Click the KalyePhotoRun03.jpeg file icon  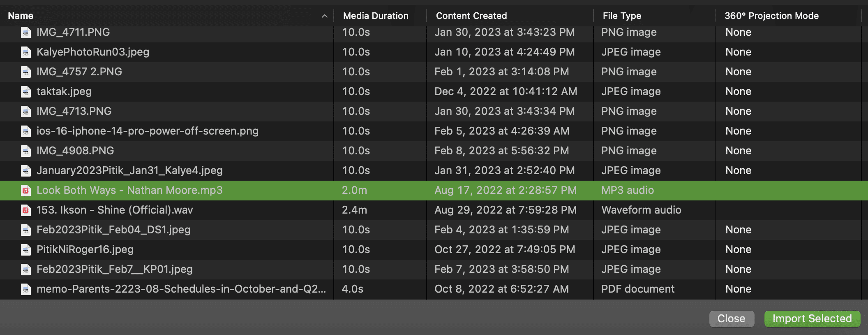26,52
